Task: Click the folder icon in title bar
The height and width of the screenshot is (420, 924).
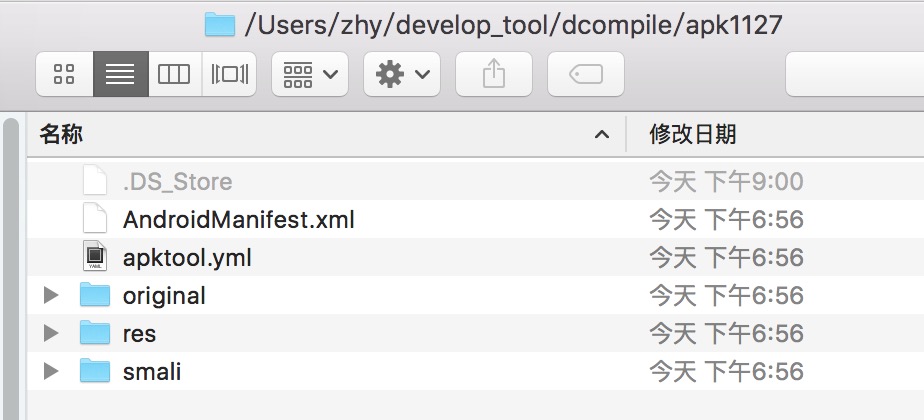Action: pyautogui.click(x=219, y=25)
